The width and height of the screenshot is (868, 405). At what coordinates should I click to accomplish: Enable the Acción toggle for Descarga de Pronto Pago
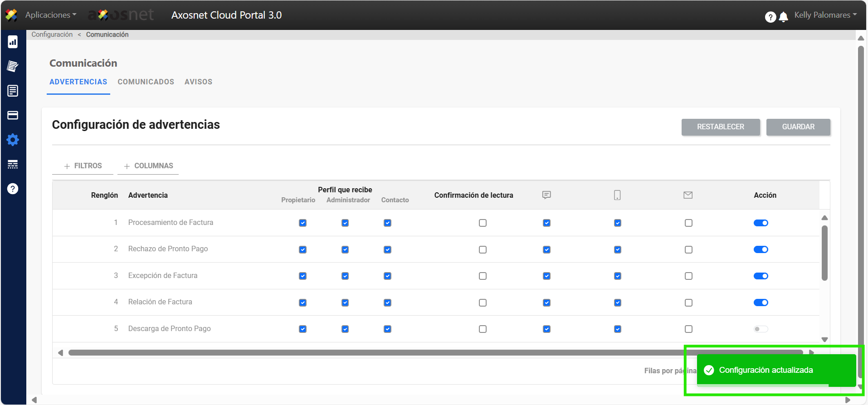point(761,329)
